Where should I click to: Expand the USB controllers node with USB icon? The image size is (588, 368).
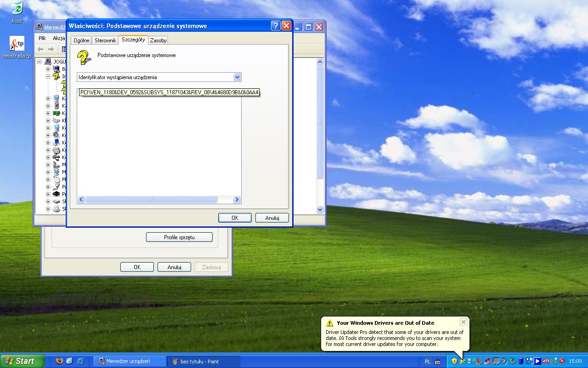(48, 157)
